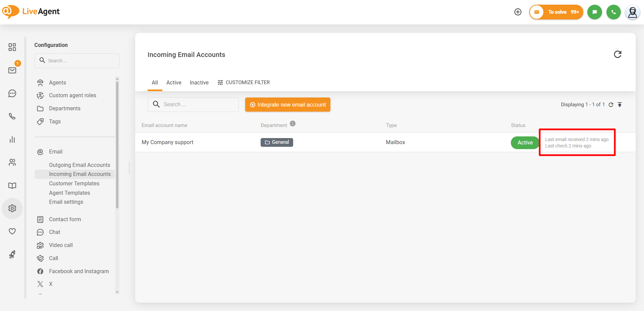Open the Knowledge base book icon
The height and width of the screenshot is (311, 644).
(12, 186)
